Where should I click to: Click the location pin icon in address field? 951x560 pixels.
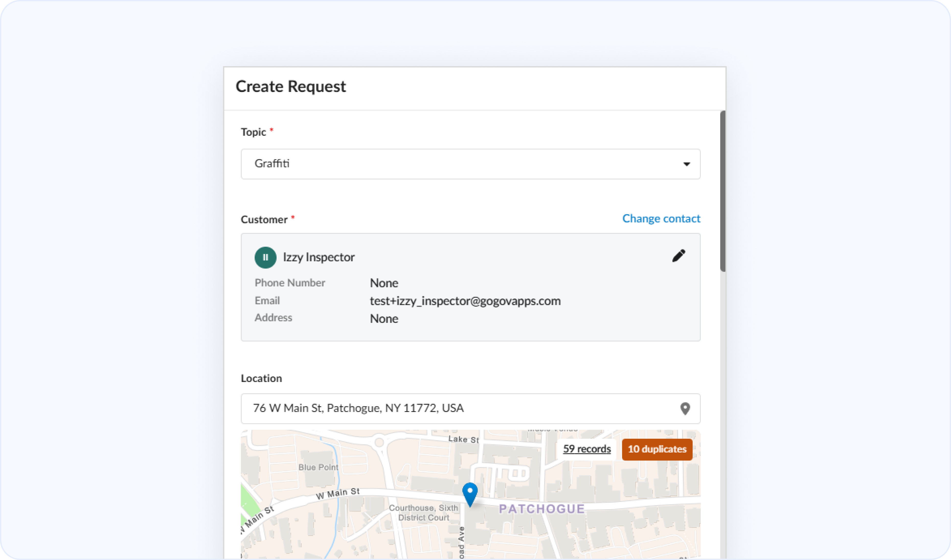coord(685,409)
